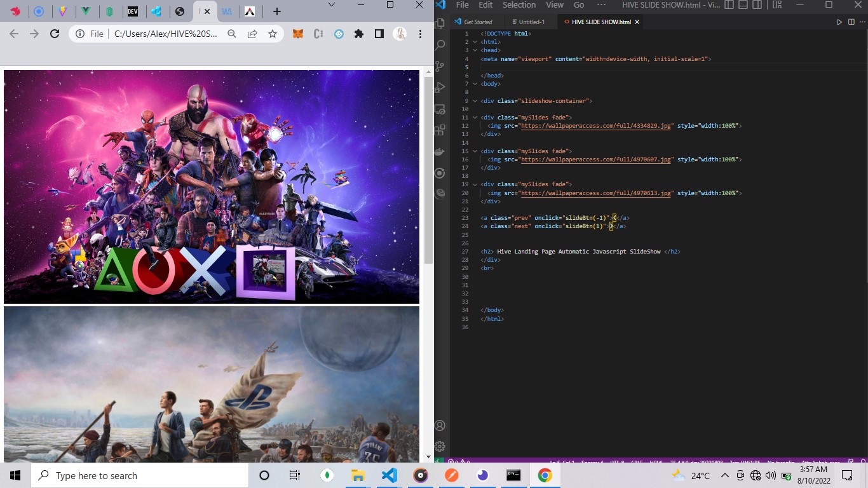The image size is (868, 488).
Task: Open the File menu in VS Code
Action: coord(463,5)
